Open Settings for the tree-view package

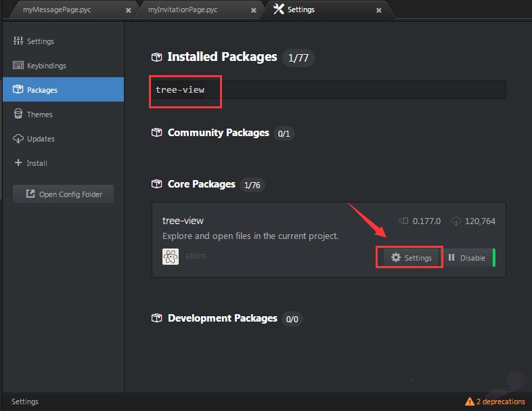[411, 258]
